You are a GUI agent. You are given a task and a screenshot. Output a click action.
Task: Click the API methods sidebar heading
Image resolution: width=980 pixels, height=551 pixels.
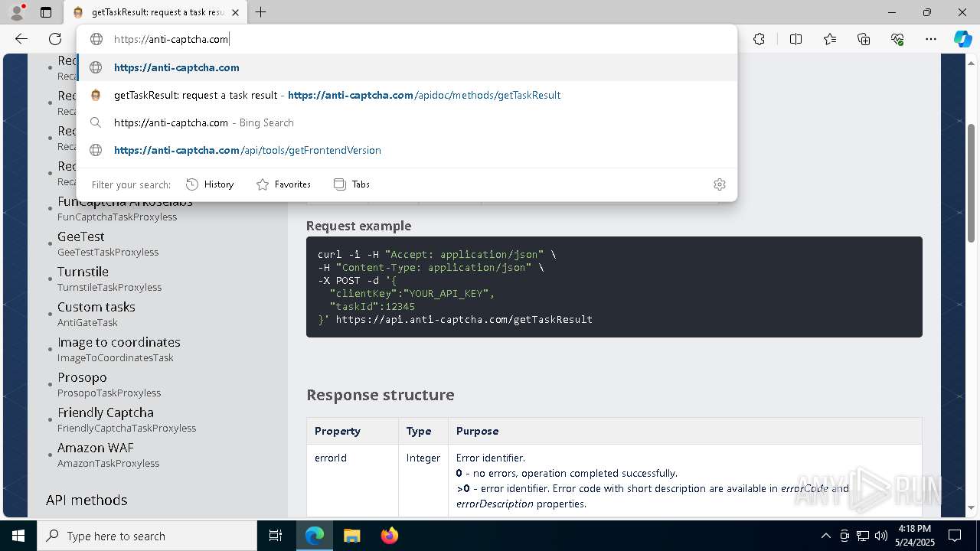[87, 500]
